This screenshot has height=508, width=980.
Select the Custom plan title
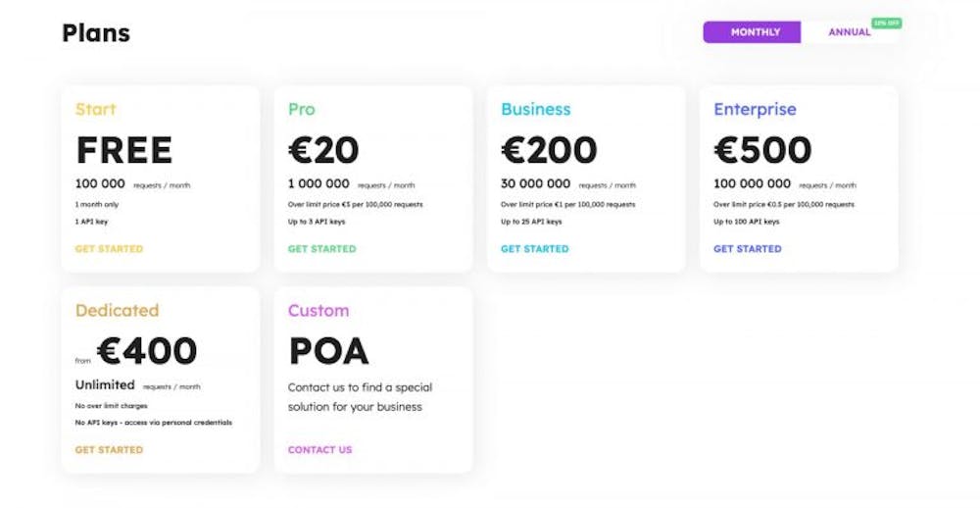coord(318,310)
